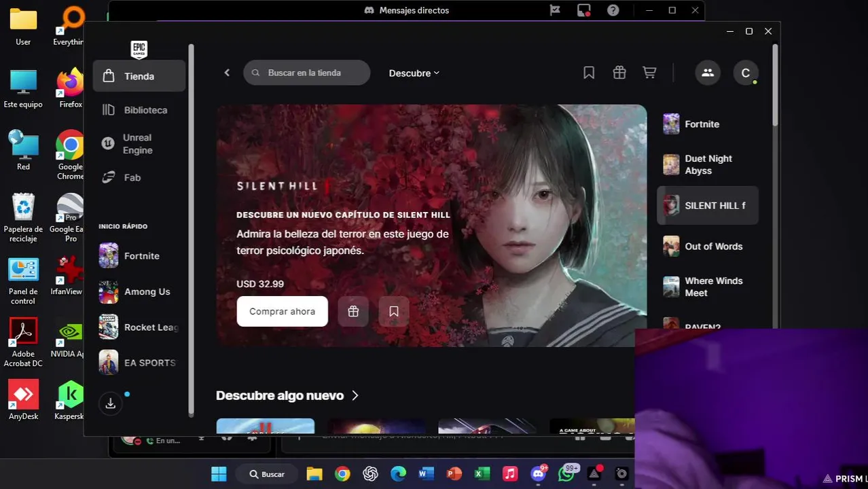Open Microsoft Edge from taskbar
This screenshot has width=868, height=489.
pos(398,474)
